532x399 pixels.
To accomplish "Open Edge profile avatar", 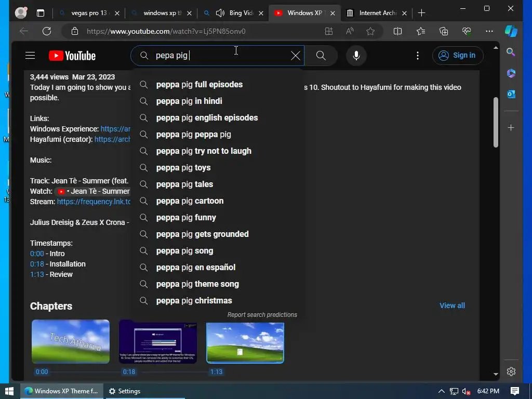I will click(x=21, y=13).
